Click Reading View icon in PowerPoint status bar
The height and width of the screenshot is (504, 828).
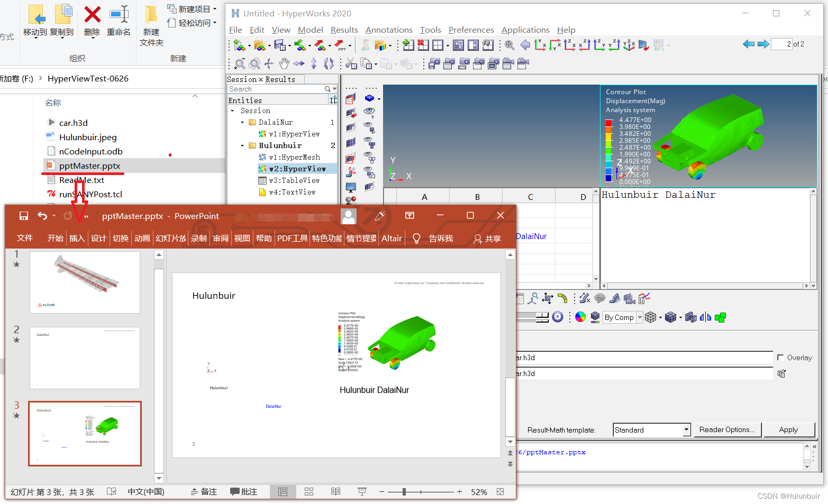335,491
